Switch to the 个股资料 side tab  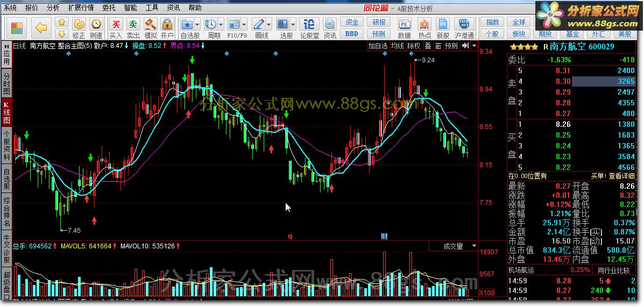coord(6,147)
